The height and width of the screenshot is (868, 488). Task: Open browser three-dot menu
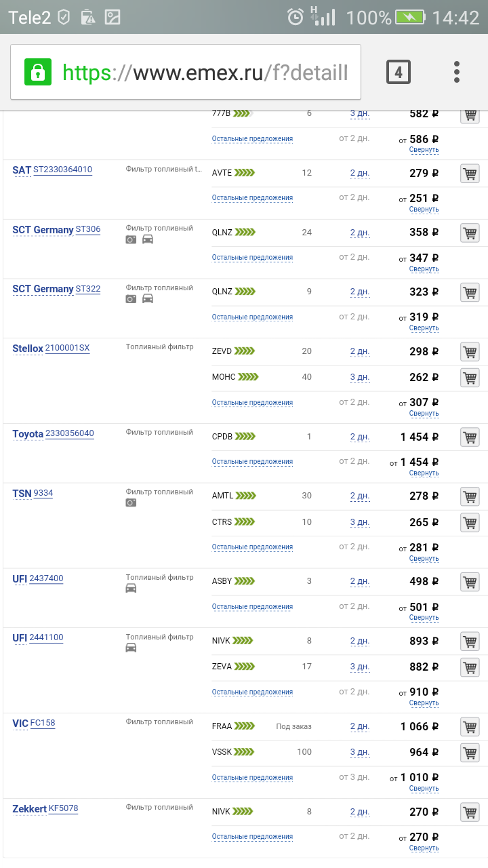[x=457, y=72]
